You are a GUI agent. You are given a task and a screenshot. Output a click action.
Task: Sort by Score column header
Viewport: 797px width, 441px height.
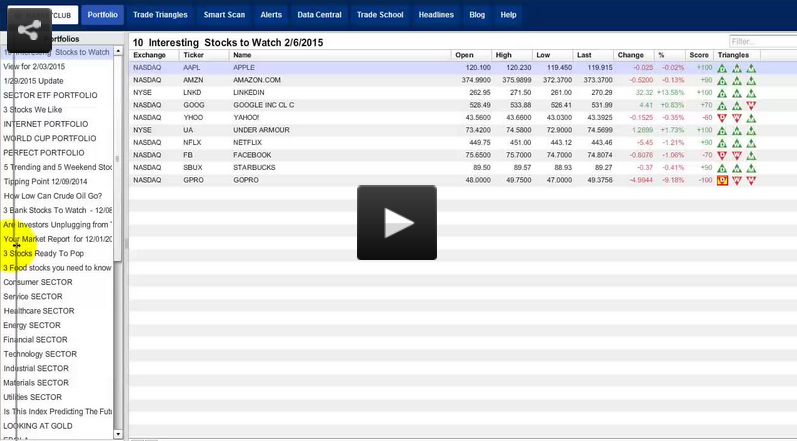699,55
